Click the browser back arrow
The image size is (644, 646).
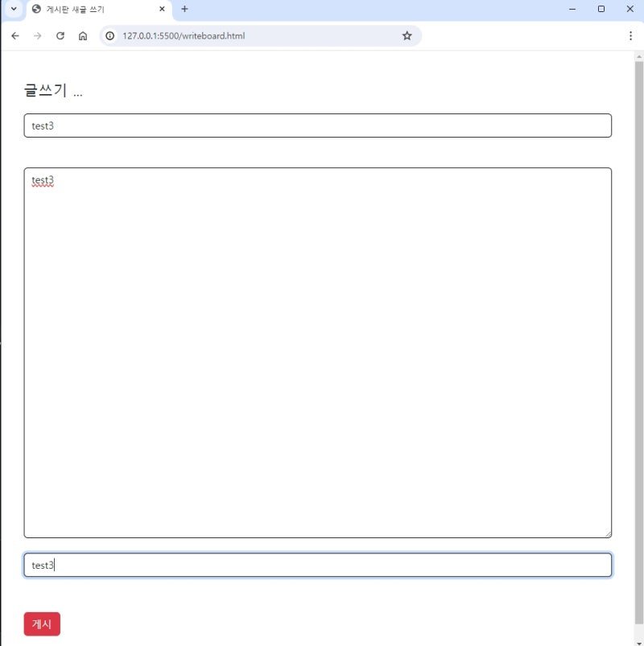point(15,36)
